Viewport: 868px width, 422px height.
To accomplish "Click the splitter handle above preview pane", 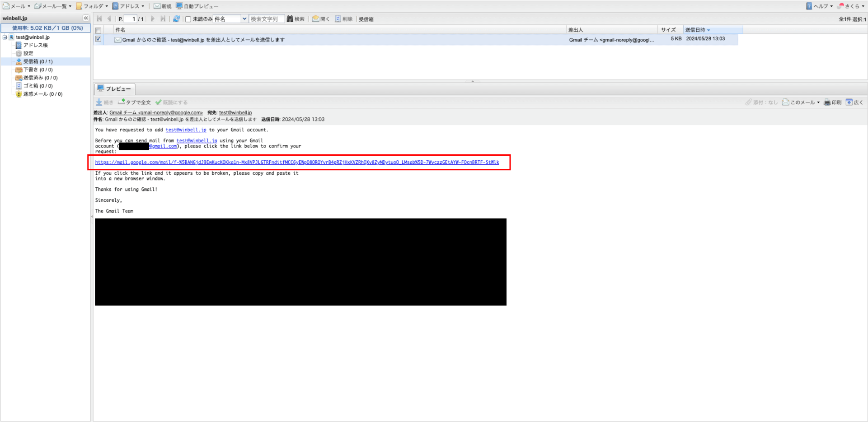I will tap(473, 81).
